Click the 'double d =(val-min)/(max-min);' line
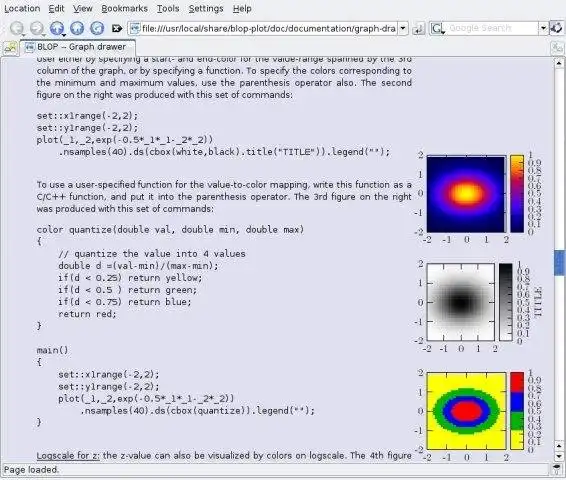 click(x=138, y=266)
